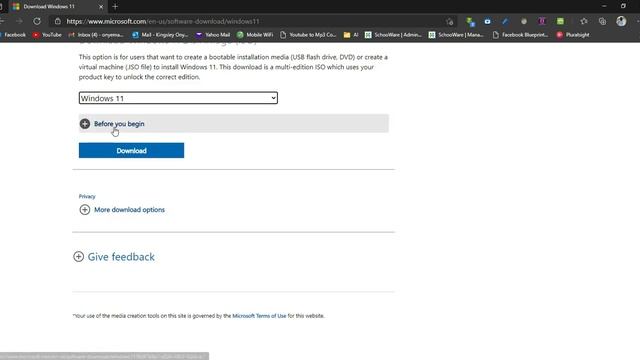Open the Yahoo Mail bookmark
This screenshot has width=640, height=360.
tap(213, 35)
